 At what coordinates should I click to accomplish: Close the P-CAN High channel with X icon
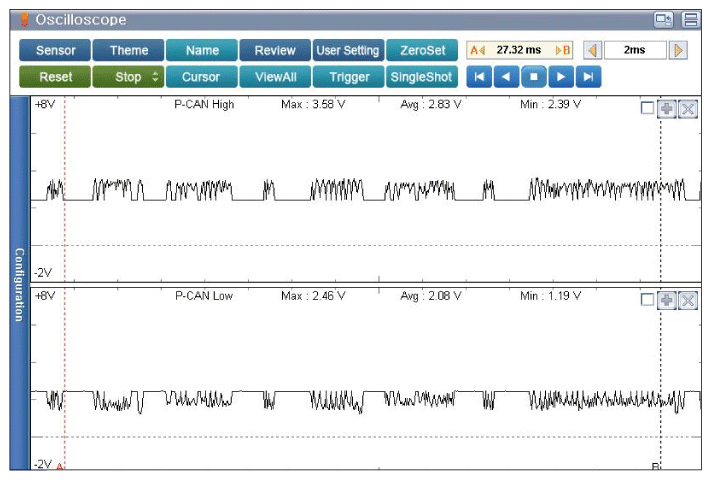pyautogui.click(x=687, y=109)
